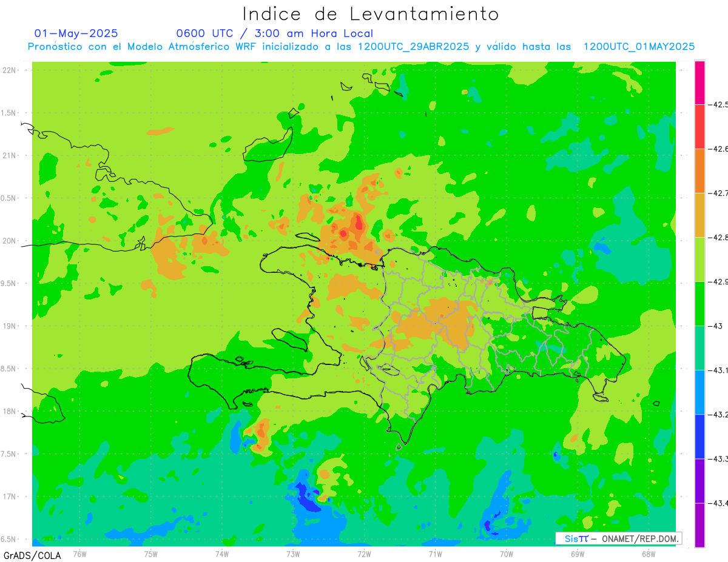Click the "70W" longitude label
Viewport: 728px width, 562px height.
tap(507, 554)
